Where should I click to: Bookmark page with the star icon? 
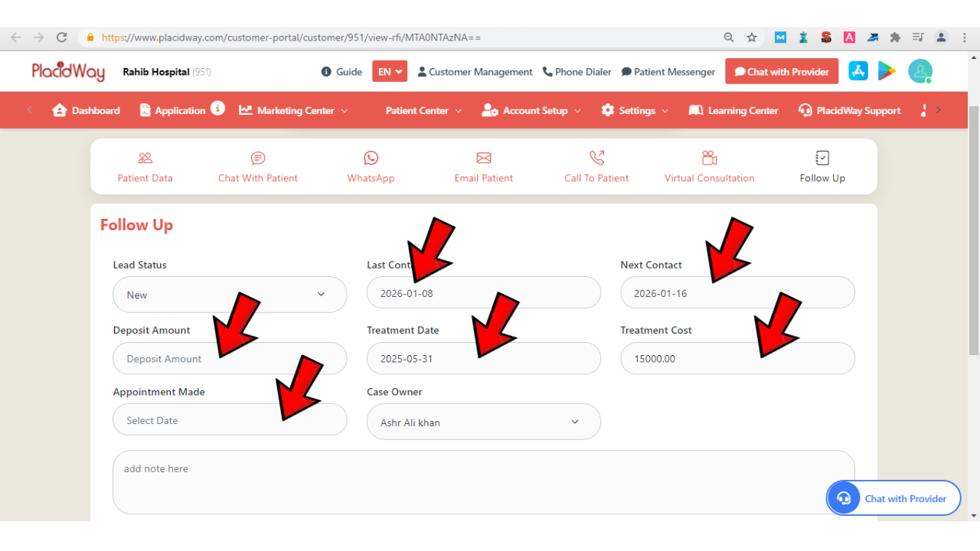click(x=752, y=37)
